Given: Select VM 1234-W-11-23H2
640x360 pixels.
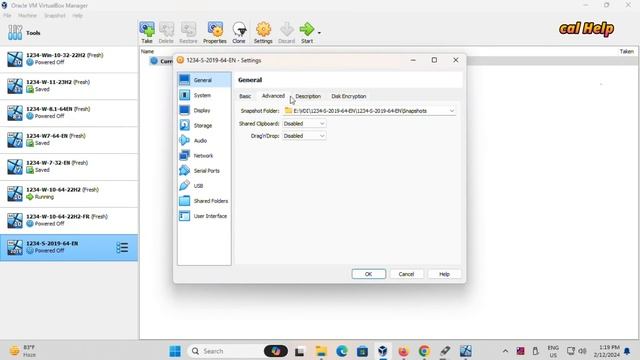Looking at the screenshot, I should (x=69, y=86).
